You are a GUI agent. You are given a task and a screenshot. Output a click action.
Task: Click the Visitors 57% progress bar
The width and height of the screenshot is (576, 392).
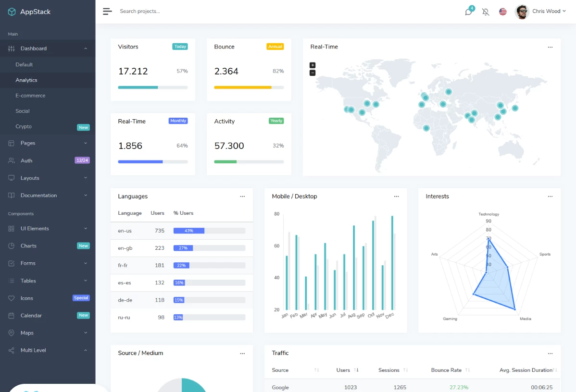click(x=153, y=87)
